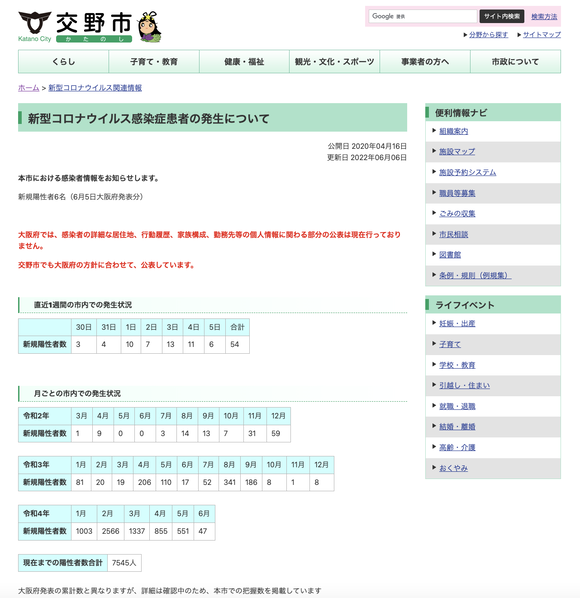Click the 更新日 2022年06月06日 text
Image resolution: width=580 pixels, height=598 pixels.
point(366,158)
